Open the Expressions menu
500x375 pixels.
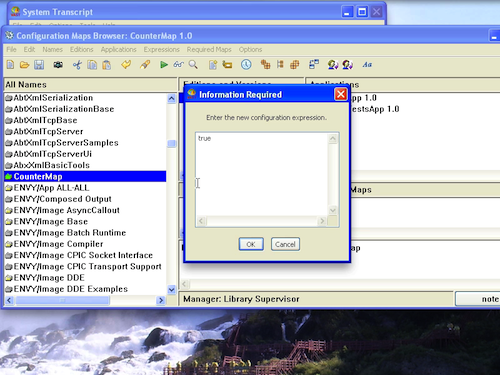[162, 49]
